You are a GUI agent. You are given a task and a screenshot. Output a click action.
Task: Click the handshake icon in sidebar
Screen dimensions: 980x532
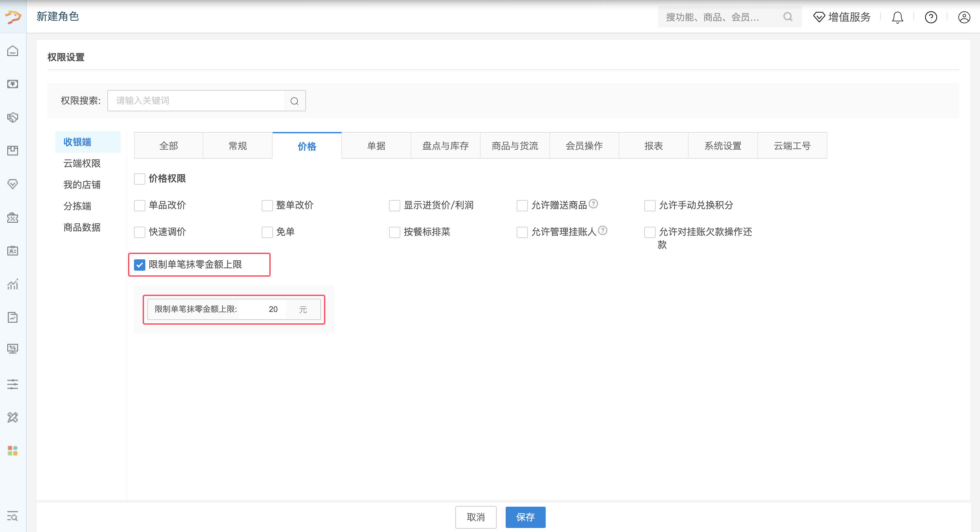(13, 117)
